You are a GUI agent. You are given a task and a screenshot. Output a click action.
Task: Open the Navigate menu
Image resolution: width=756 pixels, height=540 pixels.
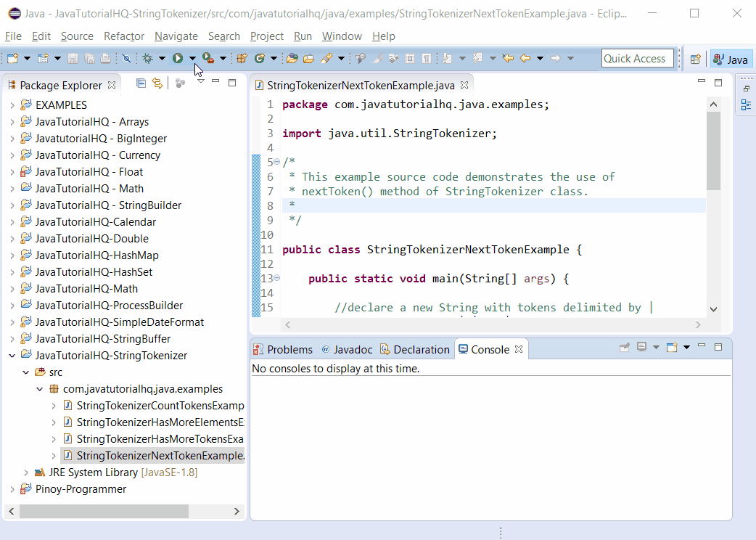[176, 36]
